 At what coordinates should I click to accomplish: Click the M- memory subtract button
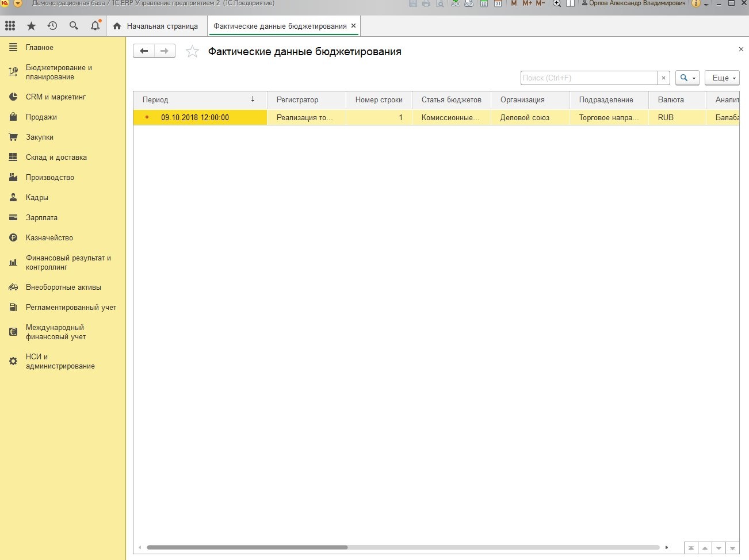[540, 3]
